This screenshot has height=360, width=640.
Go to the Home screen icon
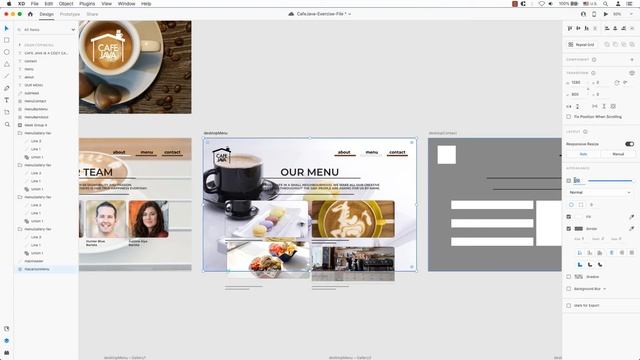tap(30, 14)
